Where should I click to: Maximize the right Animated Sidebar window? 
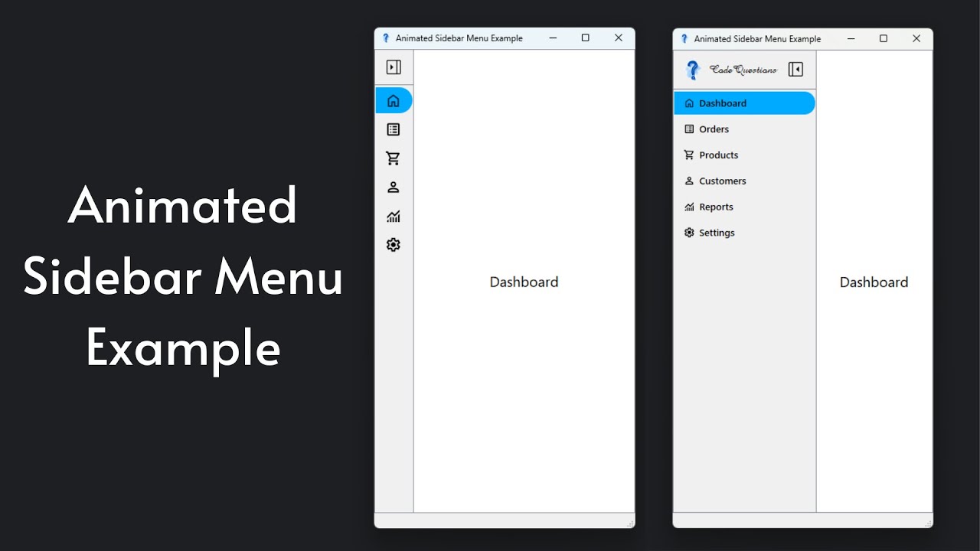click(x=884, y=38)
